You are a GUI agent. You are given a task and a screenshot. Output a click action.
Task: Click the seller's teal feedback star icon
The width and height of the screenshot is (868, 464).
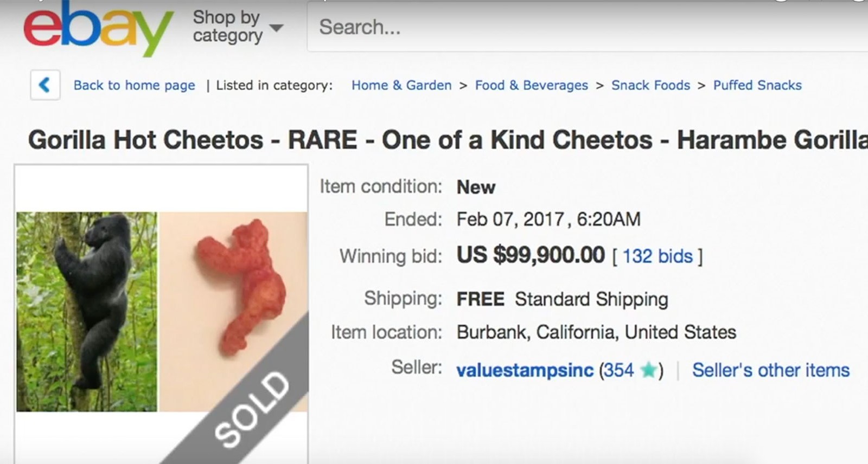[x=648, y=370]
